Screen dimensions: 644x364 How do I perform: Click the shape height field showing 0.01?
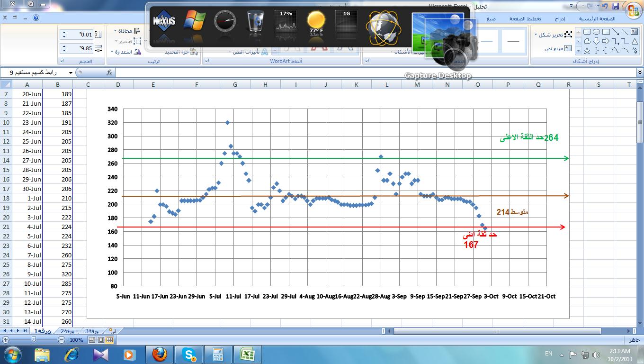pyautogui.click(x=76, y=35)
